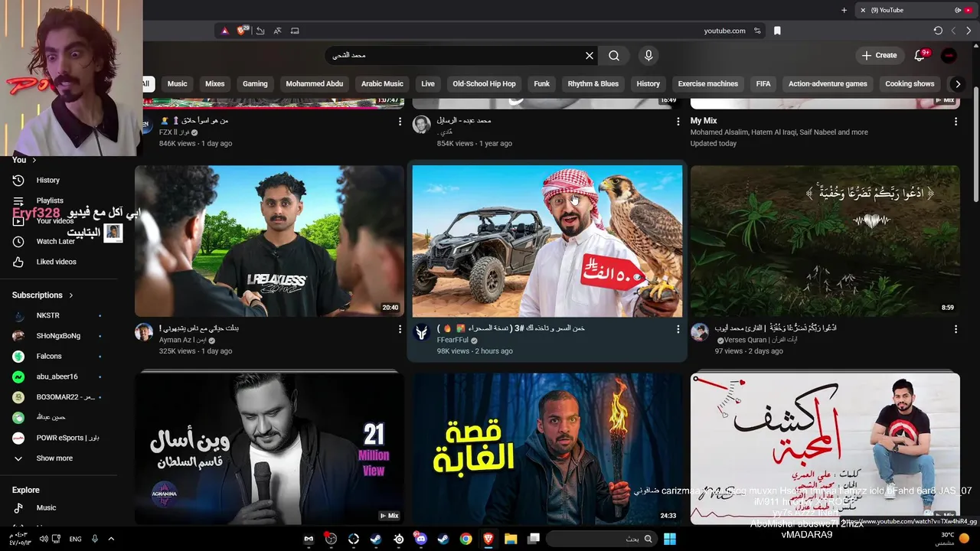Select the Cooking shows chip

pyautogui.click(x=910, y=84)
